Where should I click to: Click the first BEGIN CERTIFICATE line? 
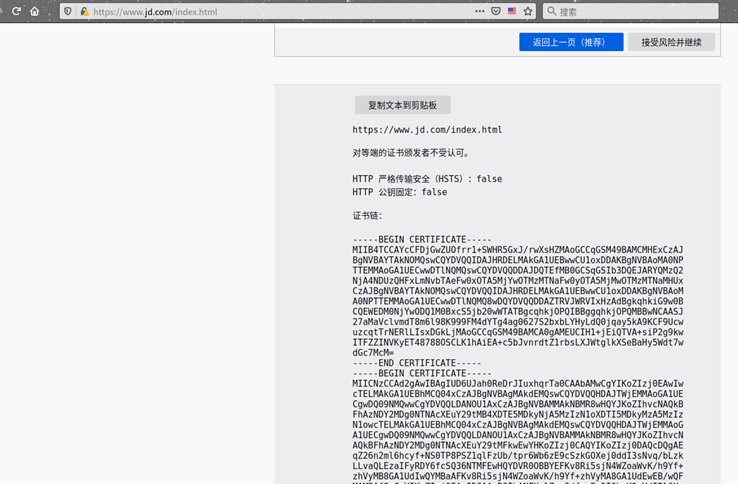421,240
